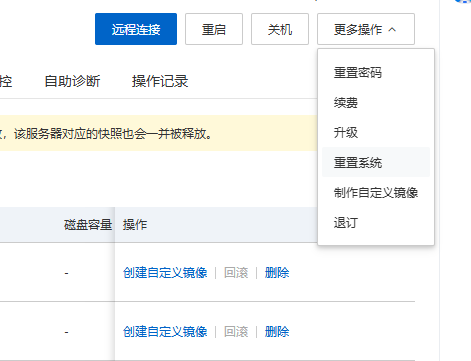Open the 操作记录 tab
The width and height of the screenshot is (471, 361).
tap(160, 81)
